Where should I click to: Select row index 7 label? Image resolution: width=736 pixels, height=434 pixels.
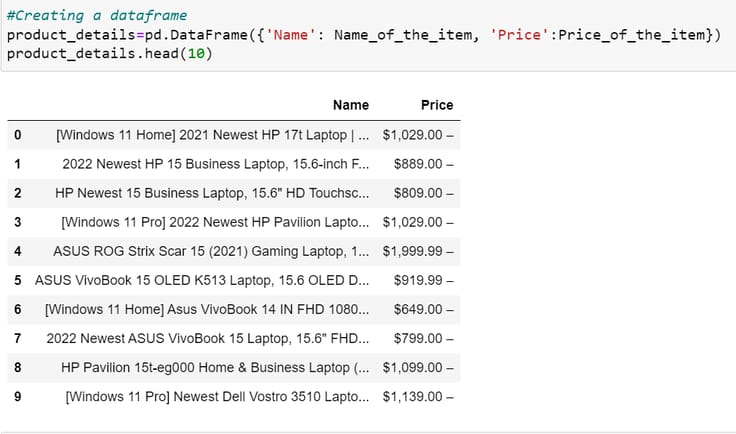pyautogui.click(x=17, y=339)
